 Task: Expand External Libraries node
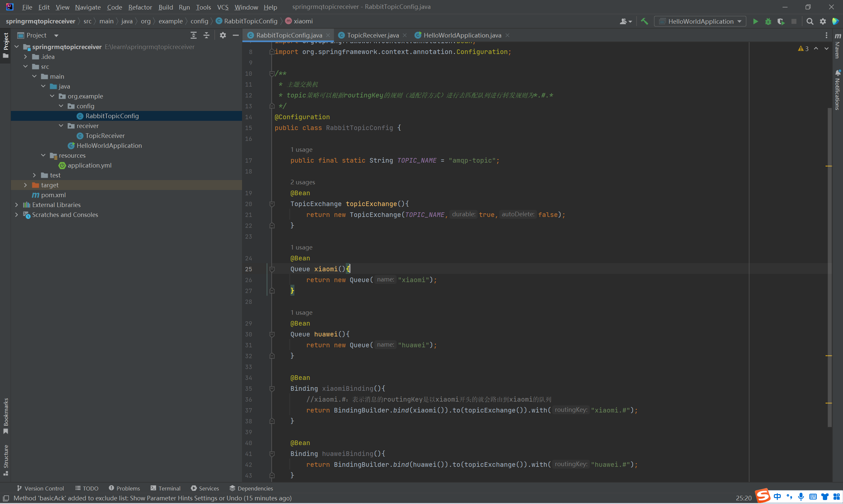[x=17, y=205]
